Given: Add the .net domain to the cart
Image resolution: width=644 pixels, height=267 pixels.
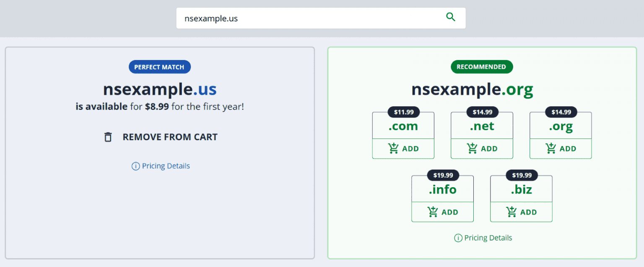Looking at the screenshot, I should point(482,148).
